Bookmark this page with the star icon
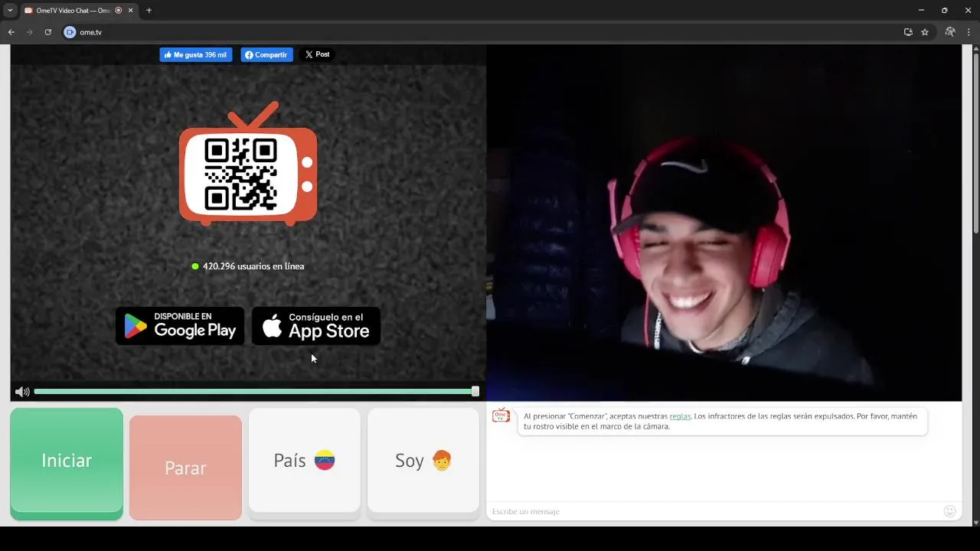Image resolution: width=980 pixels, height=551 pixels. 925,32
